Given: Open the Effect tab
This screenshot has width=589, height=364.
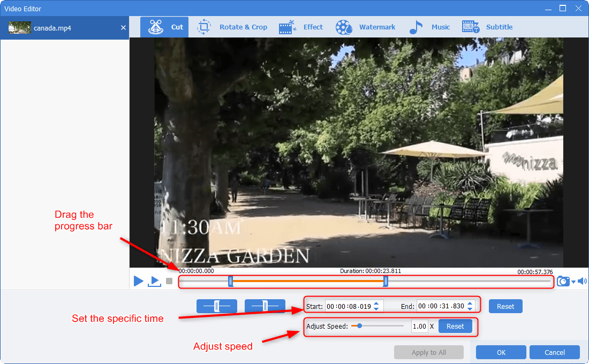Looking at the screenshot, I should coord(300,27).
